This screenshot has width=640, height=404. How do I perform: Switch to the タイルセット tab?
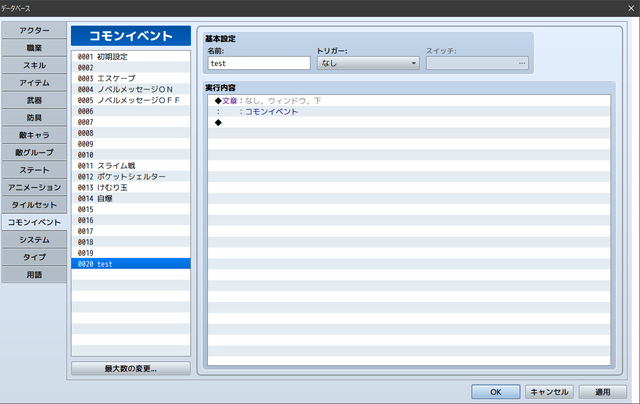click(34, 205)
